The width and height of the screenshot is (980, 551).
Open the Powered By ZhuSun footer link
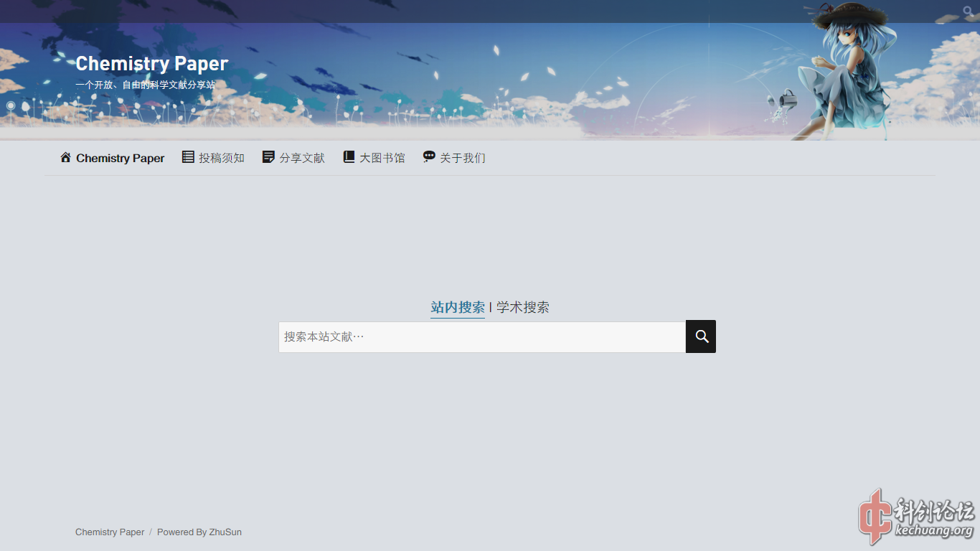point(199,532)
